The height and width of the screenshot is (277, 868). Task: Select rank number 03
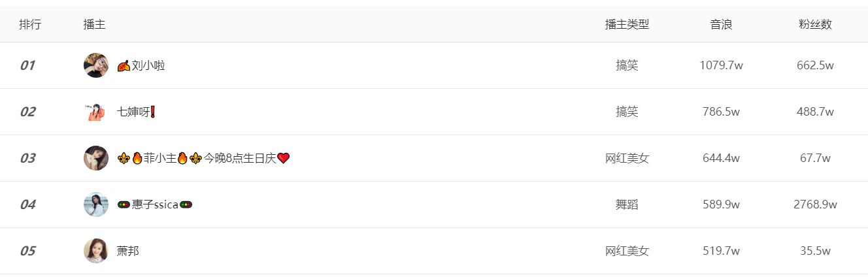coord(27,158)
